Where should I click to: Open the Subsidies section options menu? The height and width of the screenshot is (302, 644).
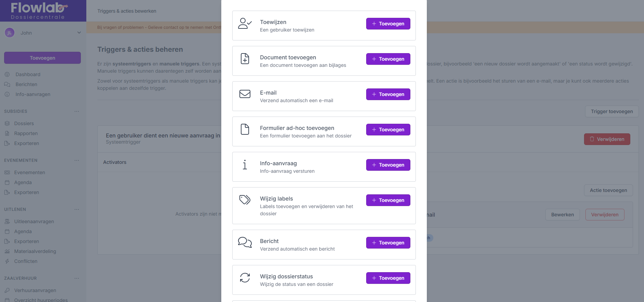pyautogui.click(x=77, y=111)
